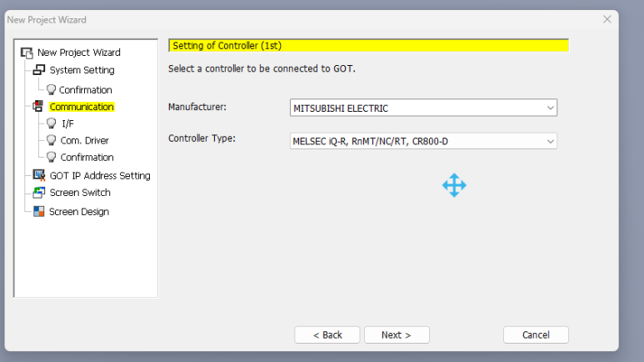Click the Setting of Controller (1st) heading
644x362 pixels.
227,46
